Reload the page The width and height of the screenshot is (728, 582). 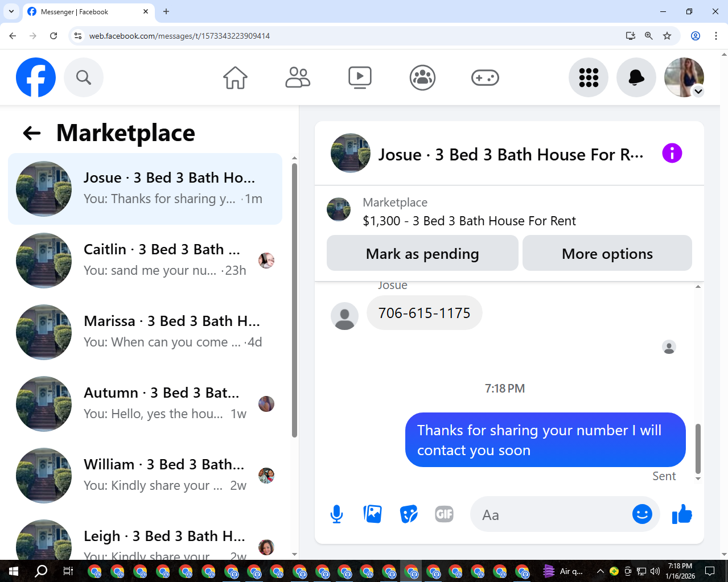tap(54, 36)
